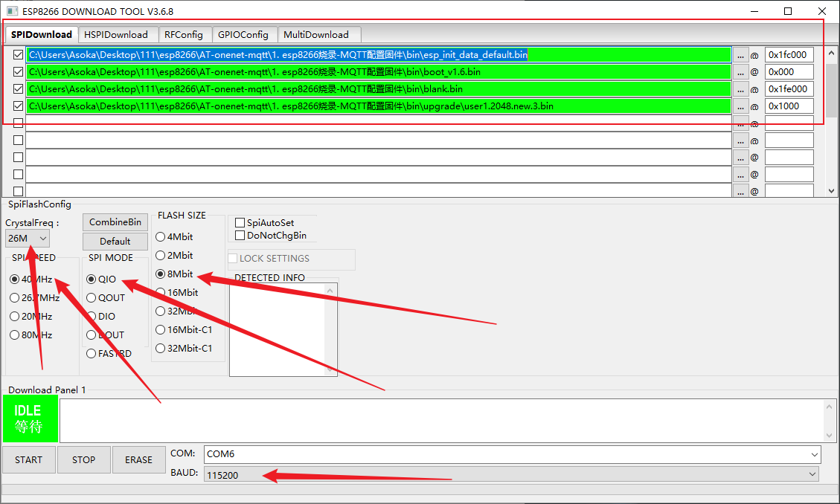Click the file list scrollbar up arrow
This screenshot has width=840, height=504.
(x=831, y=53)
